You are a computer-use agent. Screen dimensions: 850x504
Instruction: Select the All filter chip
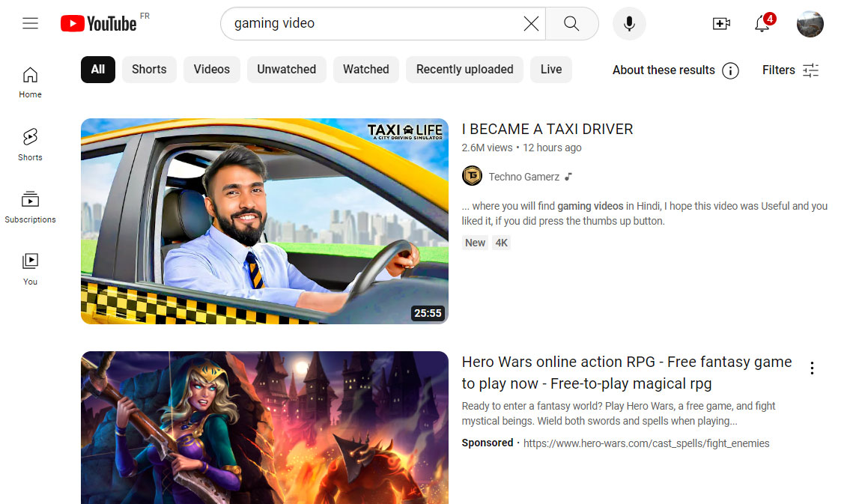(98, 70)
